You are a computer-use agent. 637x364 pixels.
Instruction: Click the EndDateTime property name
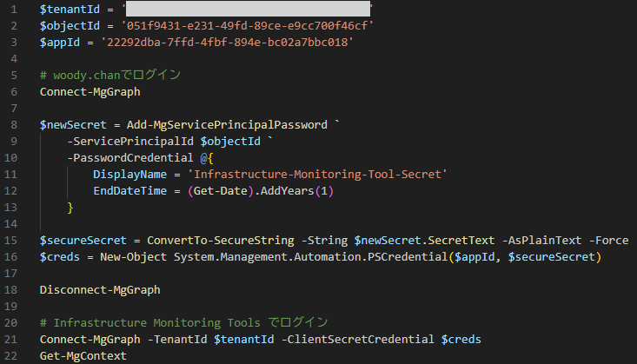click(x=130, y=191)
